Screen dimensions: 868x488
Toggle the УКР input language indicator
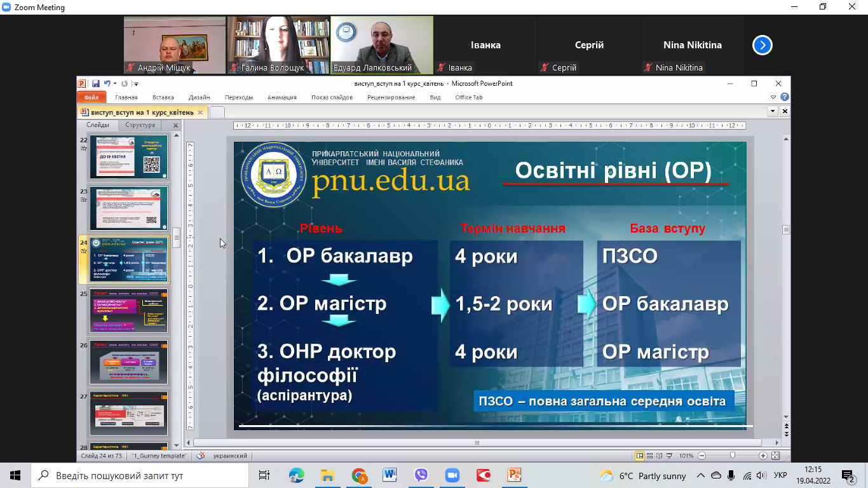pyautogui.click(x=781, y=475)
